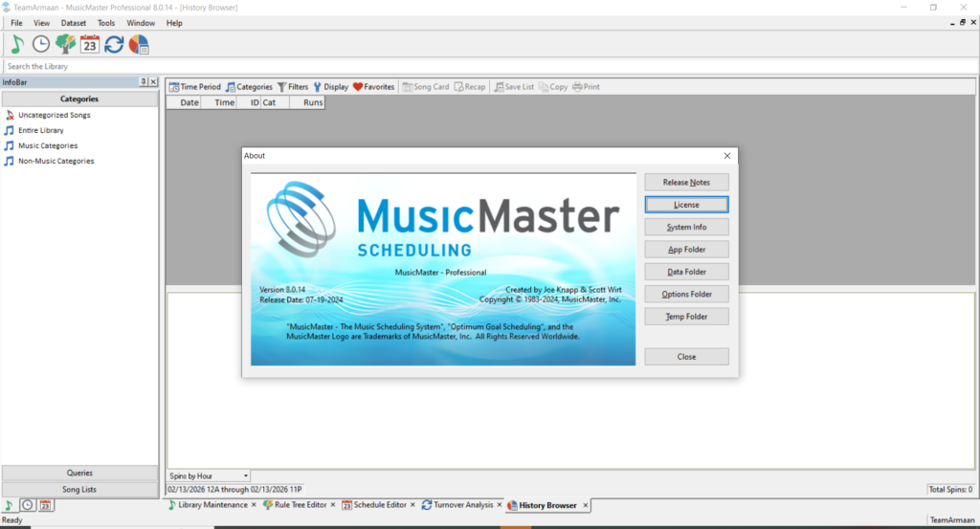This screenshot has width=980, height=529.
Task: Click bottom-left calendar icon
Action: [45, 505]
